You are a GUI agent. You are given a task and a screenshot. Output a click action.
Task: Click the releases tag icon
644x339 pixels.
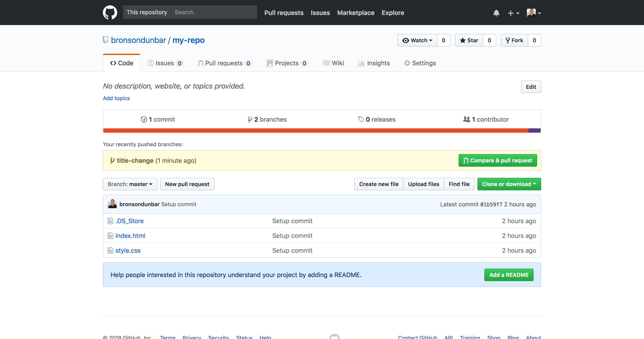[x=361, y=119]
